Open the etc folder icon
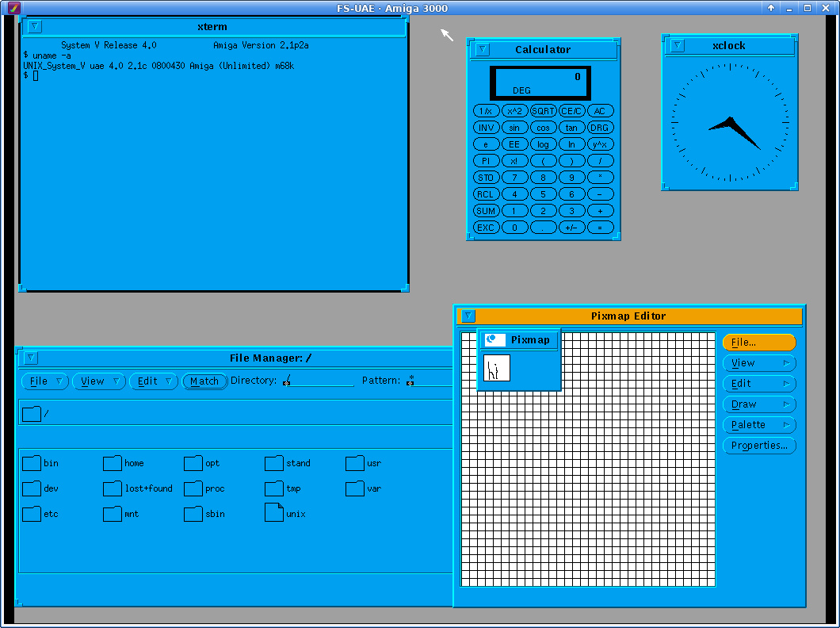The width and height of the screenshot is (840, 628). (32, 513)
